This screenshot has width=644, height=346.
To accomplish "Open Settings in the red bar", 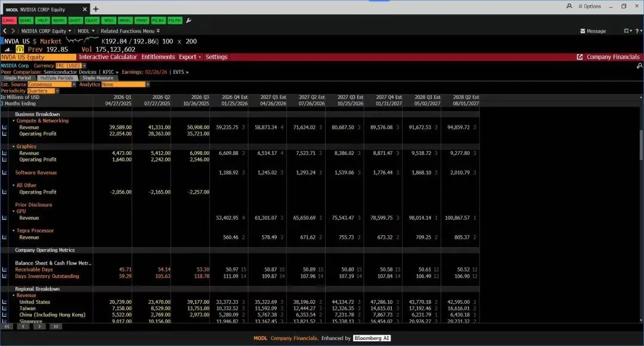I will pyautogui.click(x=216, y=57).
